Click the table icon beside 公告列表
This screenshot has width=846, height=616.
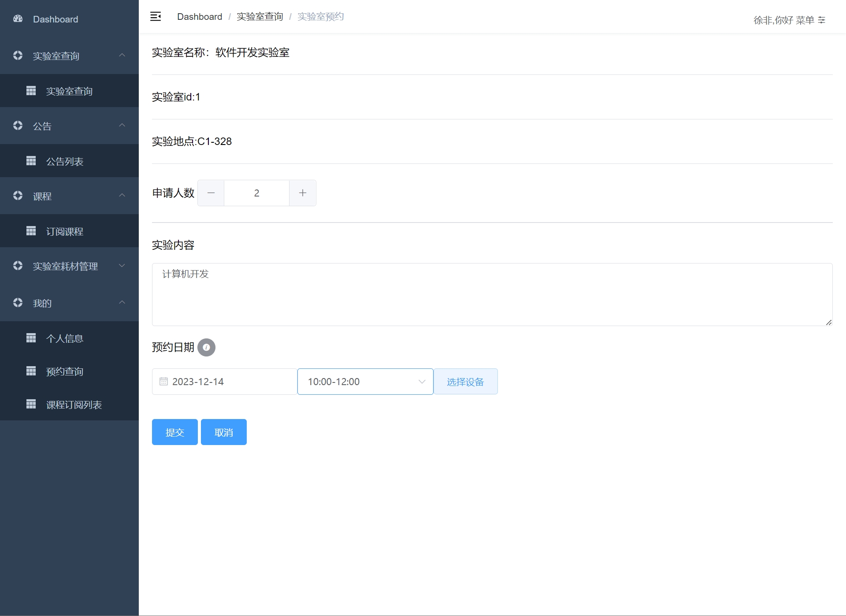pyautogui.click(x=31, y=161)
